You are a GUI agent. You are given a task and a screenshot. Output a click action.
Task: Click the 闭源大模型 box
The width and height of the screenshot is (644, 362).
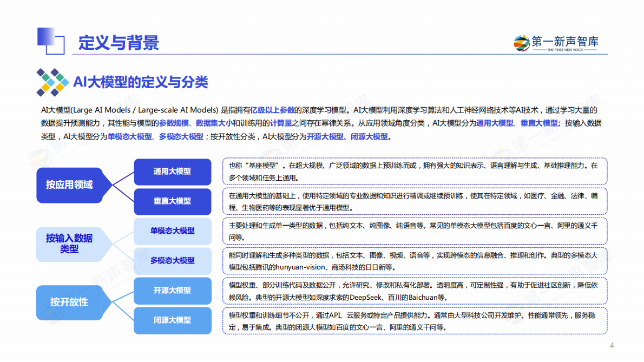coord(172,320)
